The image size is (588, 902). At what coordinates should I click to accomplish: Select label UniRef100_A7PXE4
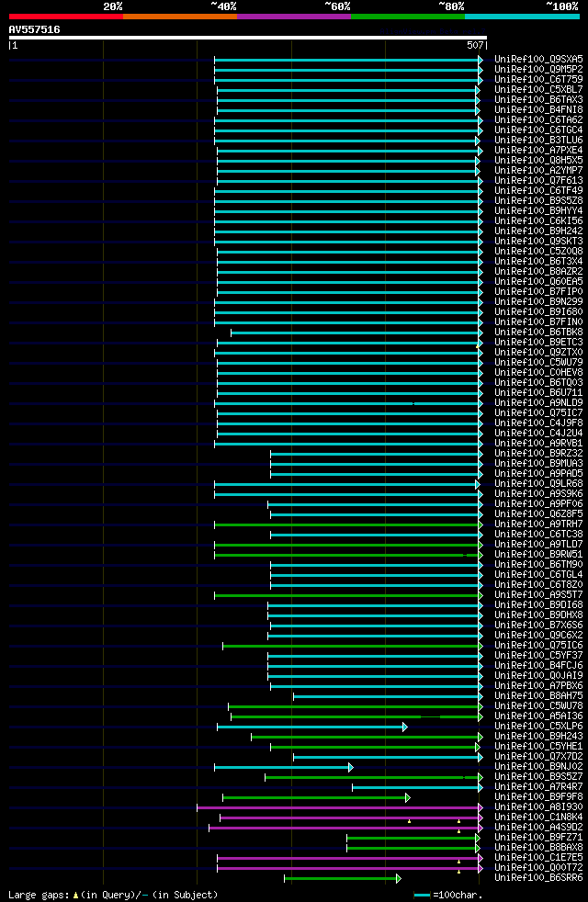coord(538,150)
